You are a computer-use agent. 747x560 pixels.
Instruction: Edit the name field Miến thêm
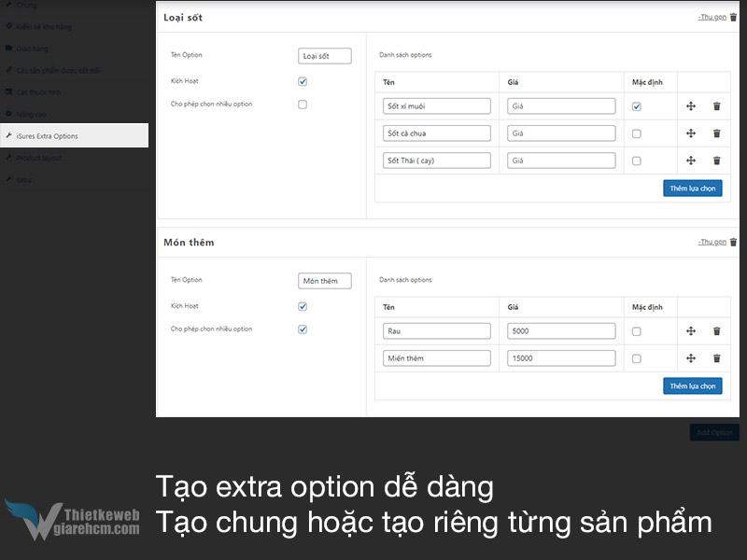click(x=437, y=358)
